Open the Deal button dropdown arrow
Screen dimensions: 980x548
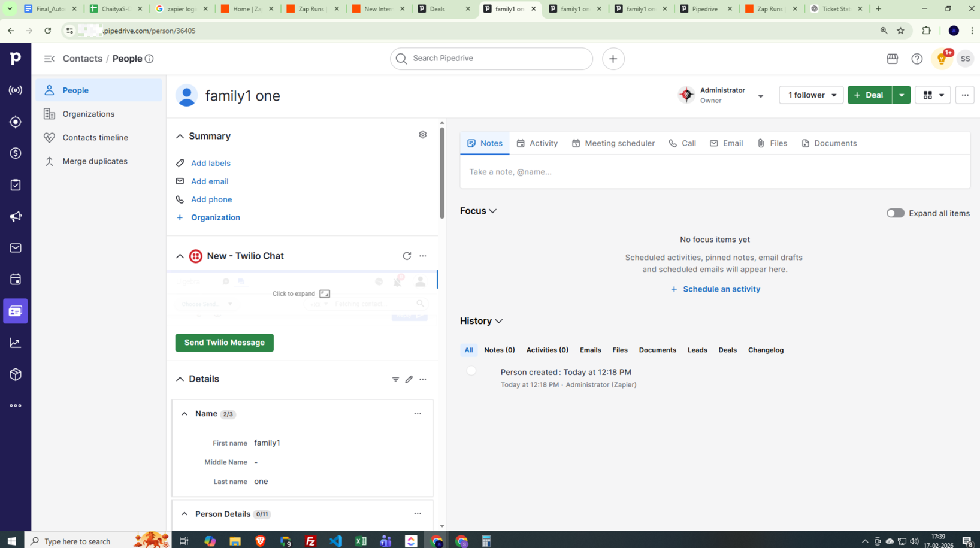click(x=901, y=95)
